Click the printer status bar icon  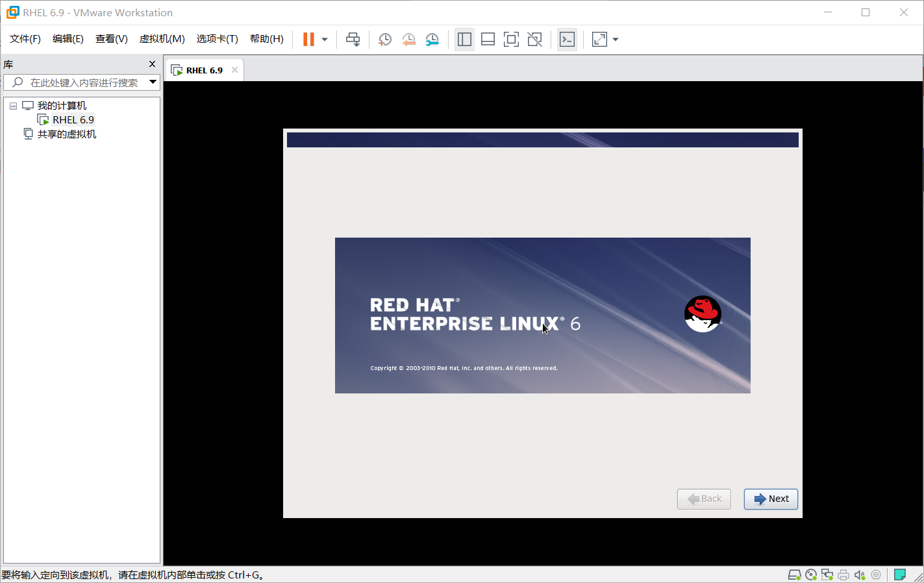pyautogui.click(x=843, y=575)
